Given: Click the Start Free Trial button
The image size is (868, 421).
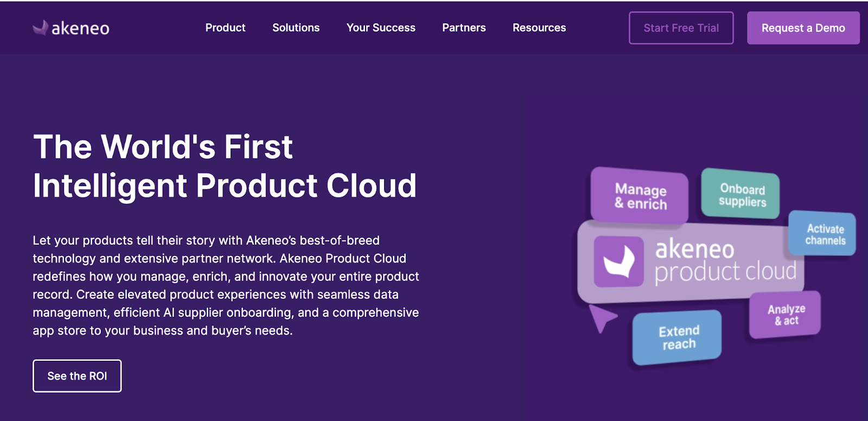Looking at the screenshot, I should [x=681, y=28].
